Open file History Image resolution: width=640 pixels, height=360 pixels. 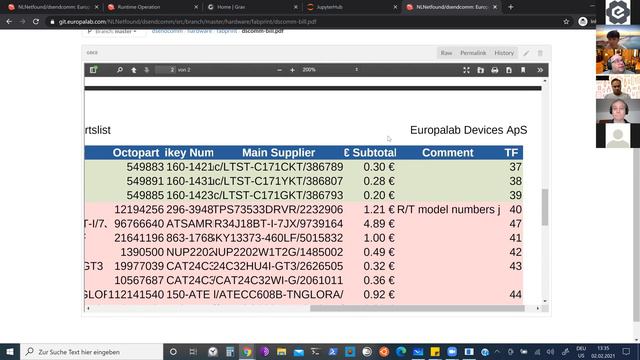pos(504,53)
